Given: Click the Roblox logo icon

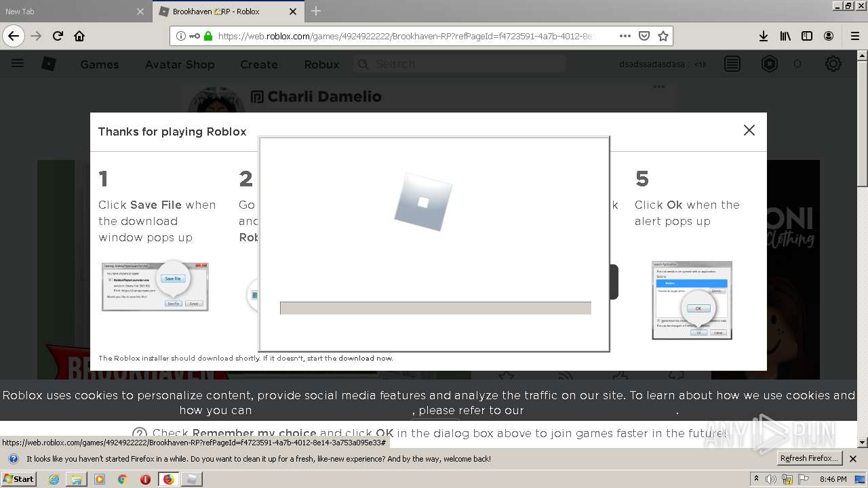Looking at the screenshot, I should (49, 64).
